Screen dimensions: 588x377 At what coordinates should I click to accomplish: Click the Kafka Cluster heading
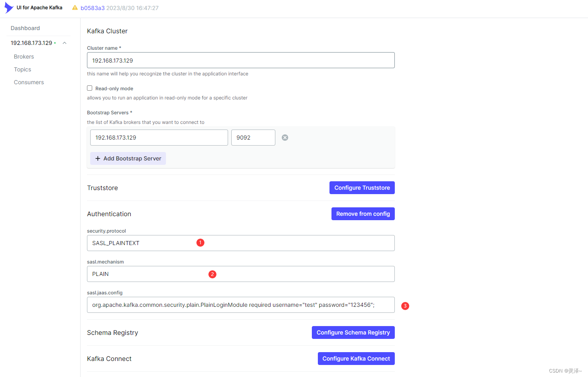(x=107, y=31)
